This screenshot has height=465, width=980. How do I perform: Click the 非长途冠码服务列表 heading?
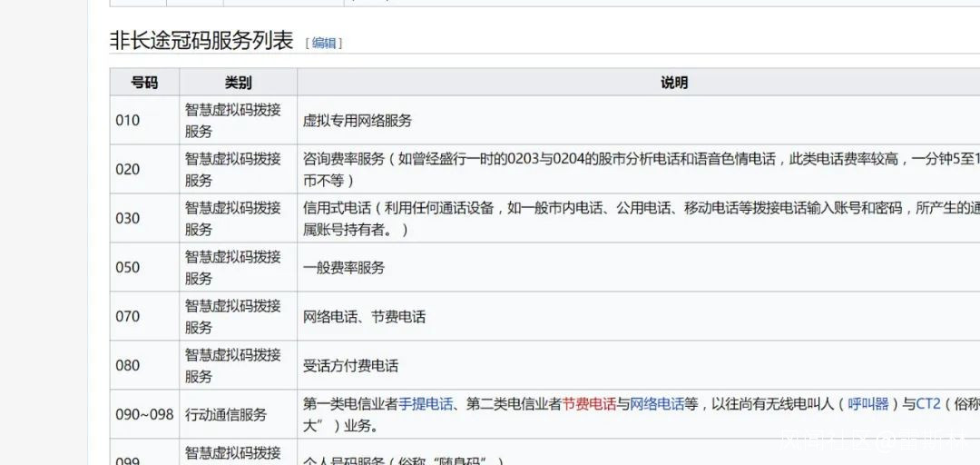(201, 41)
